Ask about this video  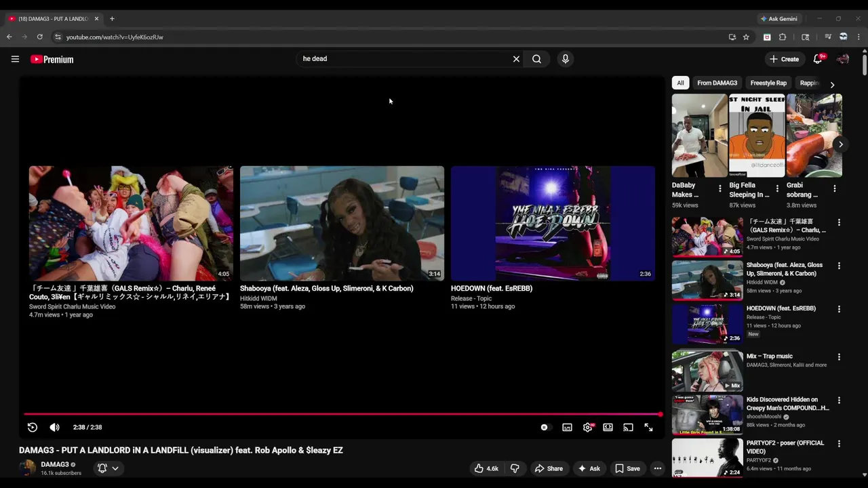589,468
